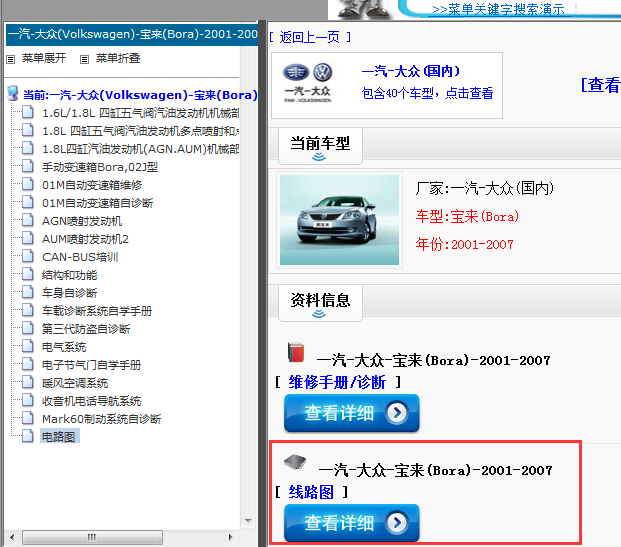
Task: Select tree item 暖风空调系统
Action: pyautogui.click(x=75, y=383)
